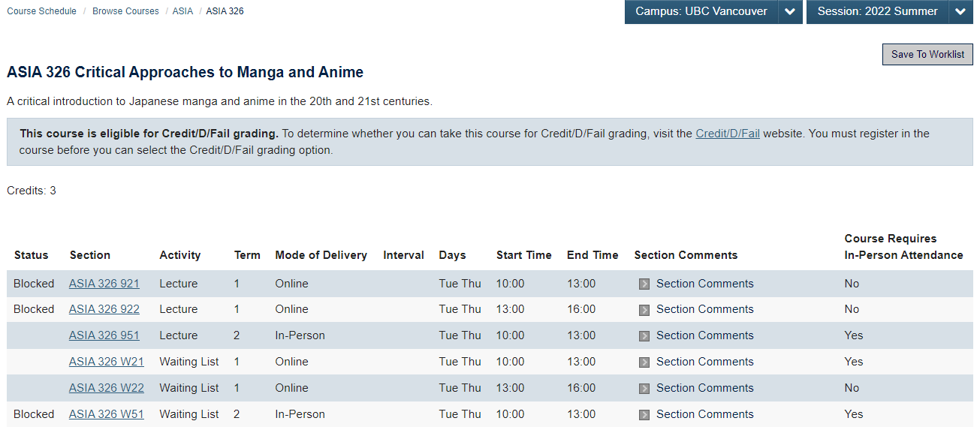Expand Section Comments icon for ASIA 326 951

(x=644, y=336)
